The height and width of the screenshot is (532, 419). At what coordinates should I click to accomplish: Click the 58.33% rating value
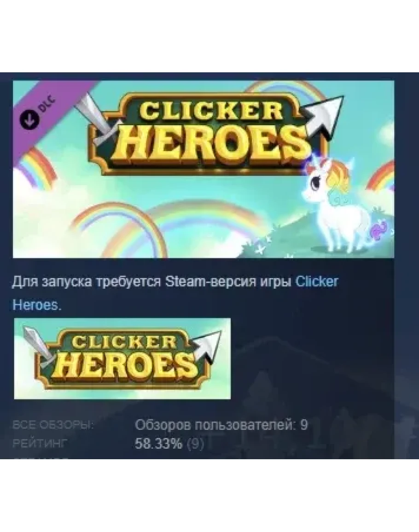(x=158, y=444)
